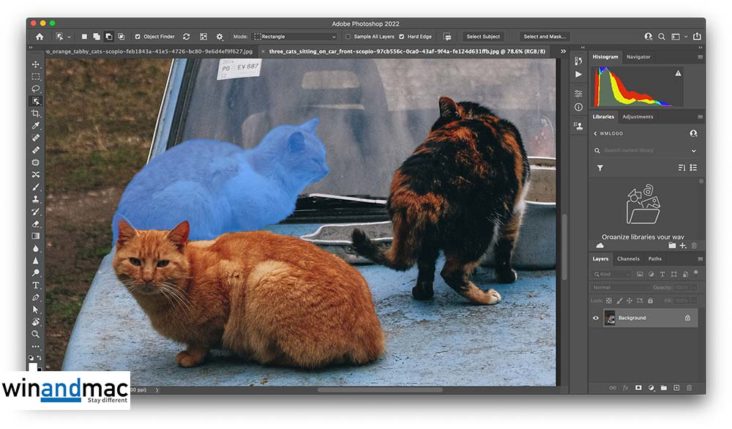Open the Navigator panel tab

(638, 57)
